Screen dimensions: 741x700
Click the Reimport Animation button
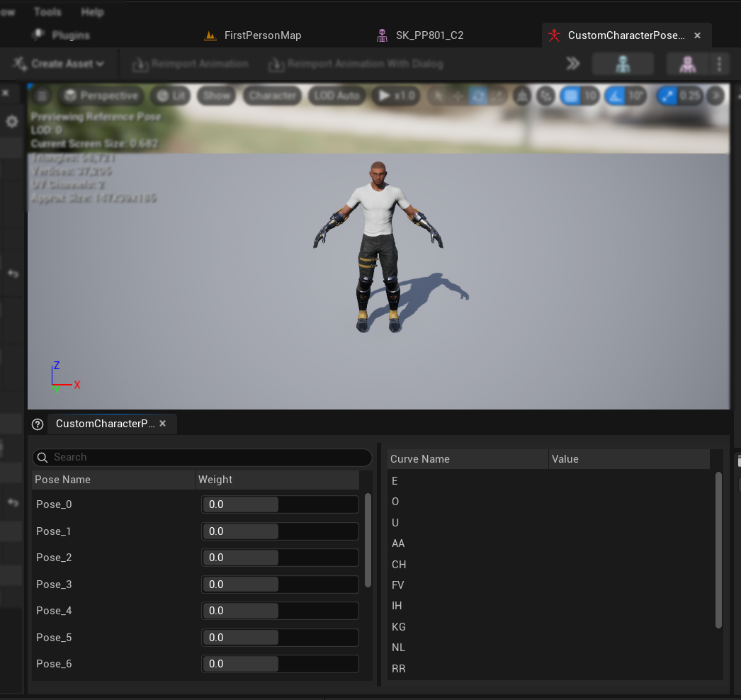pos(189,63)
